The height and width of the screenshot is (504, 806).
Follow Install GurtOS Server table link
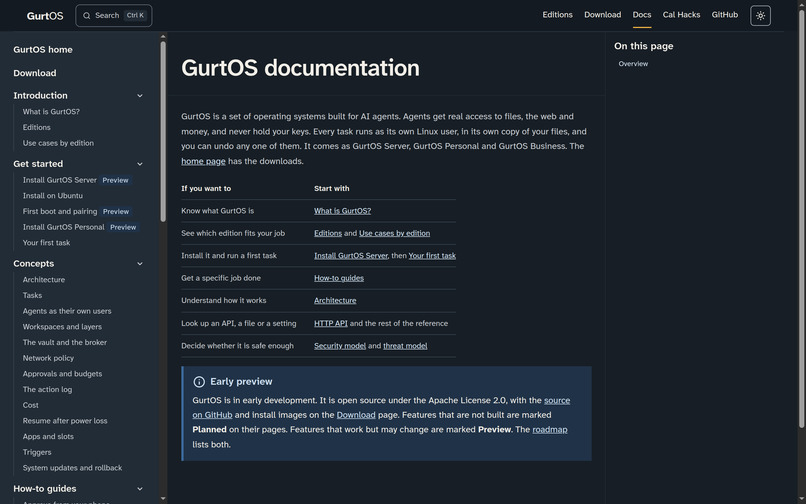(x=351, y=256)
